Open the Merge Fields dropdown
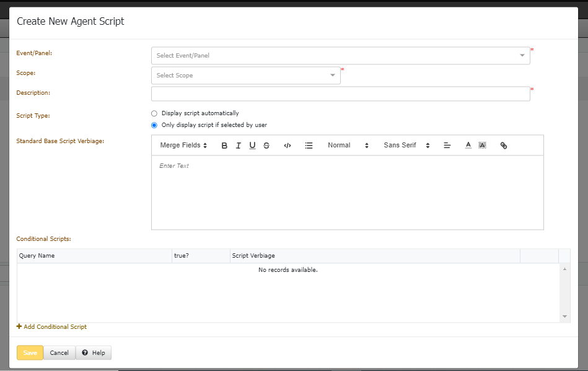Image resolution: width=588 pixels, height=371 pixels. coord(183,146)
